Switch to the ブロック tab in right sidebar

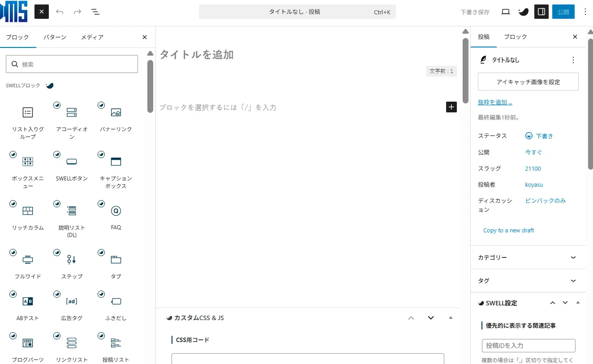pos(515,37)
